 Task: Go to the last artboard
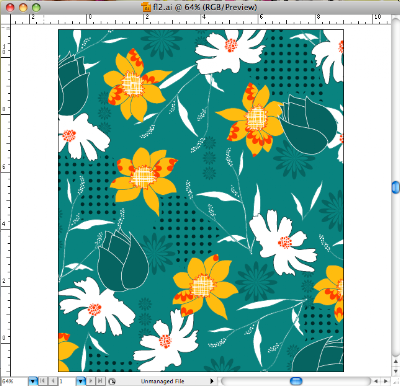click(101, 381)
